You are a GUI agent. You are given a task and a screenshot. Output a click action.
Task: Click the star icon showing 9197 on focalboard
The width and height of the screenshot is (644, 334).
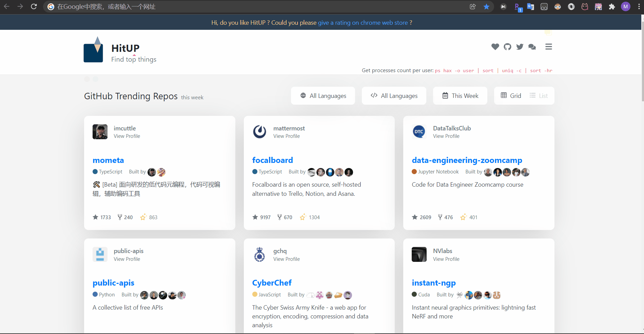[255, 217]
